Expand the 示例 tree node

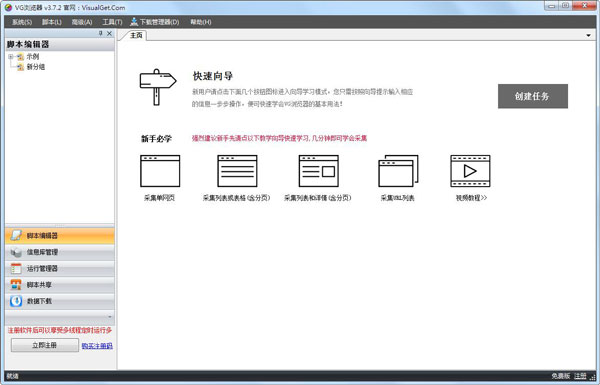point(11,57)
